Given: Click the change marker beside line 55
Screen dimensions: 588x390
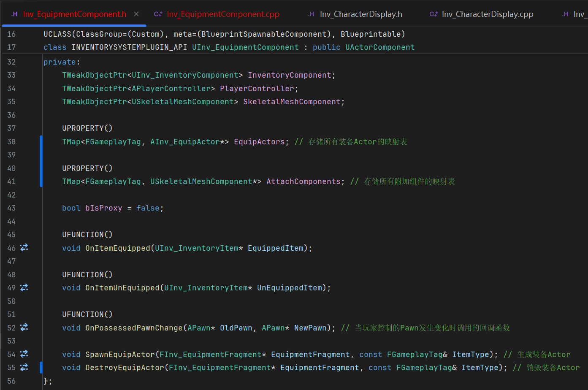Looking at the screenshot, I should [x=41, y=367].
